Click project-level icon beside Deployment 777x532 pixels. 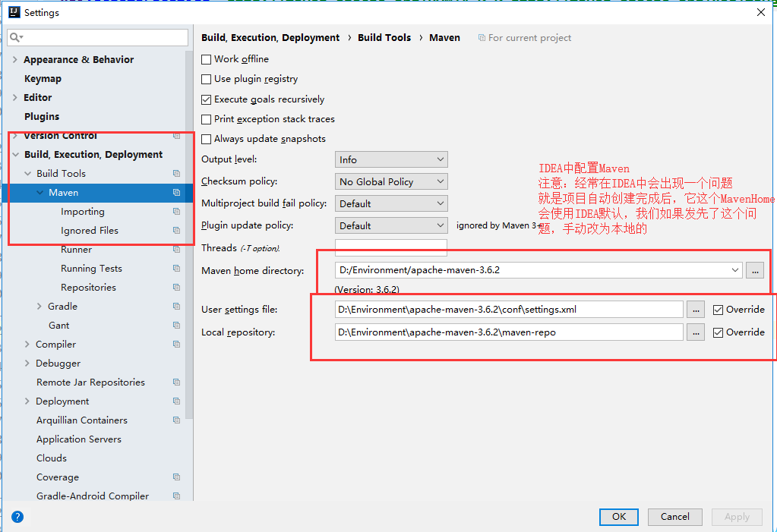coord(176,401)
